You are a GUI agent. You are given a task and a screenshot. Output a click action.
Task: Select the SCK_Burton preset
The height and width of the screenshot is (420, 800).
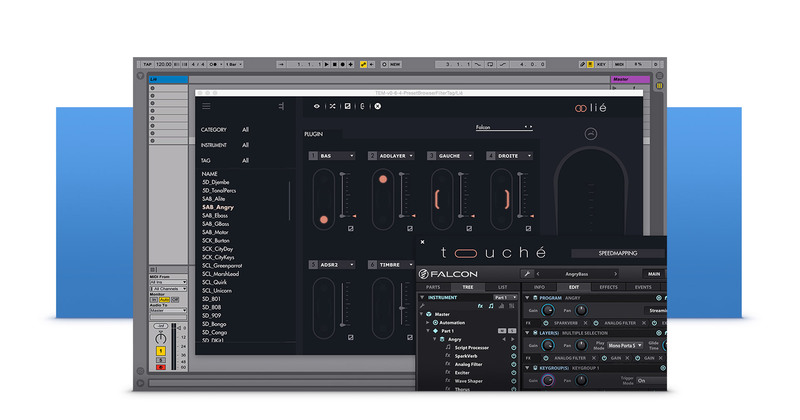[217, 240]
